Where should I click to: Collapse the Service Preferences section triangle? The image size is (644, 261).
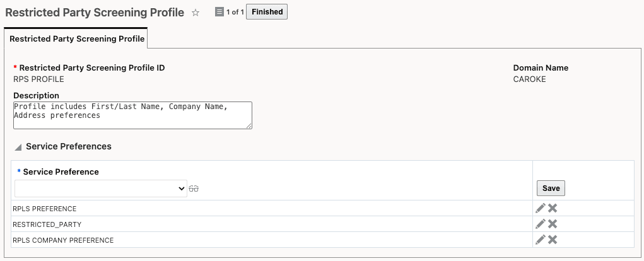click(x=18, y=147)
